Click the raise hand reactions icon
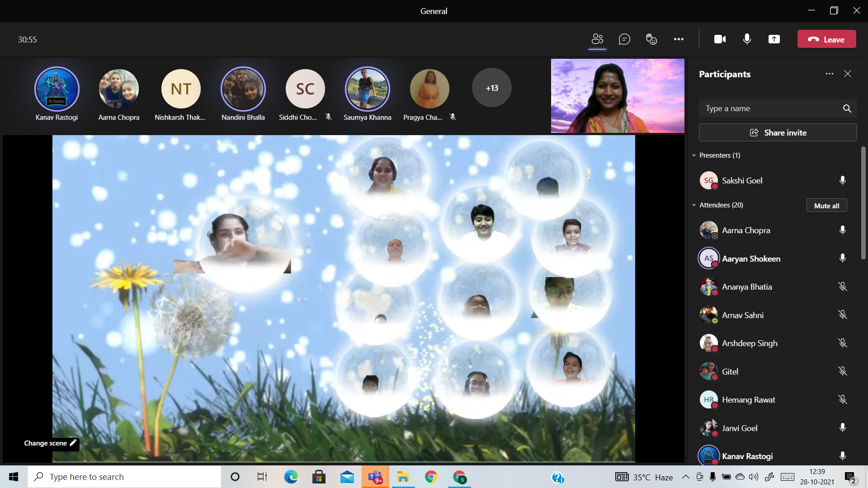This screenshot has width=868, height=488. [651, 39]
